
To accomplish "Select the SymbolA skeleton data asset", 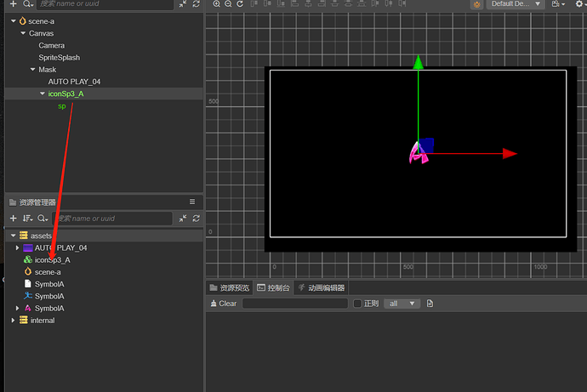I will (x=49, y=296).
